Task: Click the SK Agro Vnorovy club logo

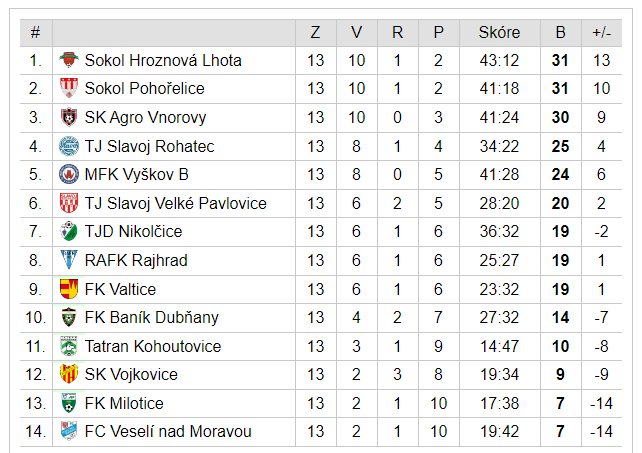Action: click(68, 118)
